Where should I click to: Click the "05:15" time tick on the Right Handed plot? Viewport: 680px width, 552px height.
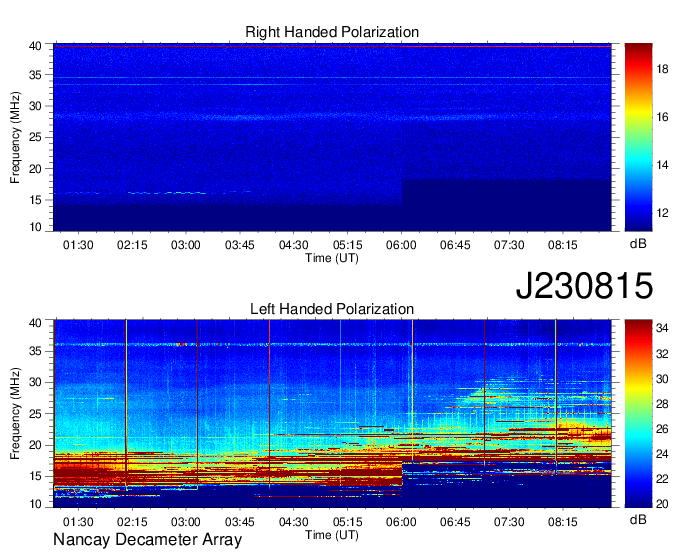pyautogui.click(x=347, y=245)
